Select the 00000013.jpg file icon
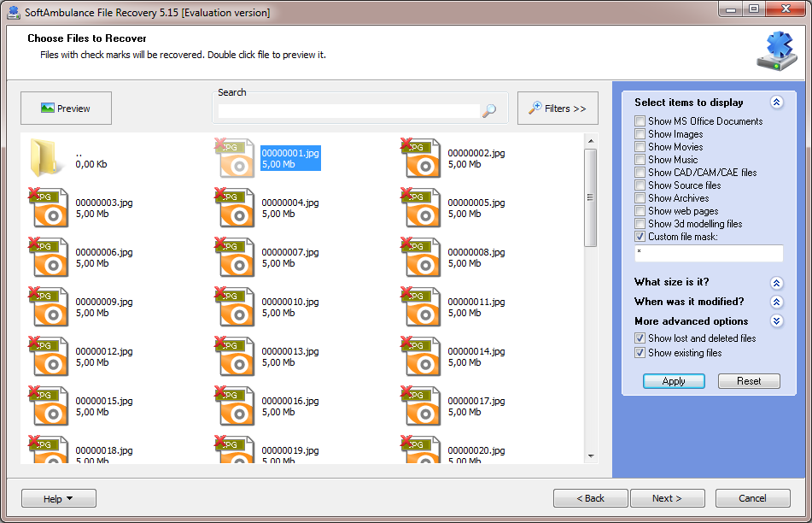 [235, 356]
